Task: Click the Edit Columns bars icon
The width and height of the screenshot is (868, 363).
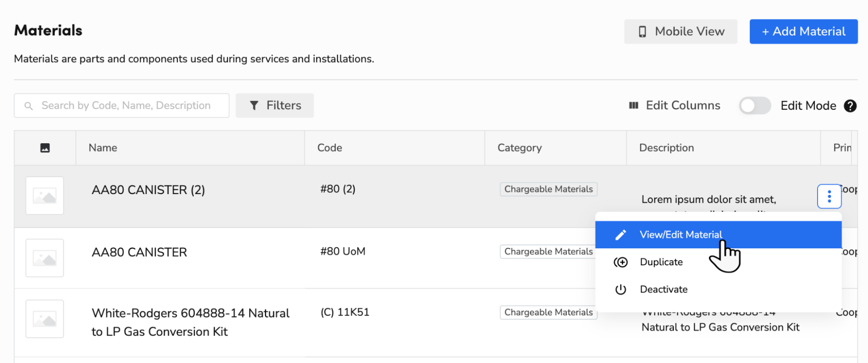Action: click(x=634, y=106)
